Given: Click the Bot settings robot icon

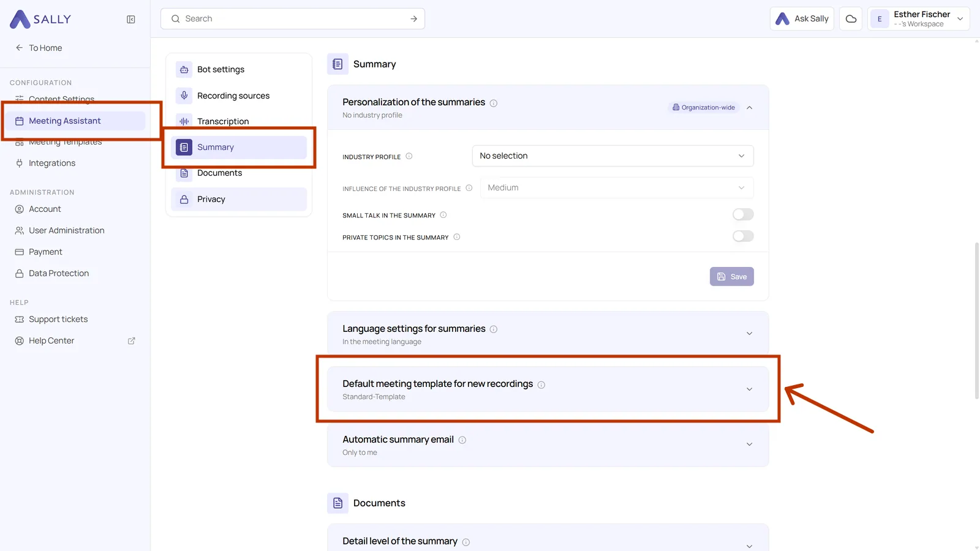Looking at the screenshot, I should 184,70.
